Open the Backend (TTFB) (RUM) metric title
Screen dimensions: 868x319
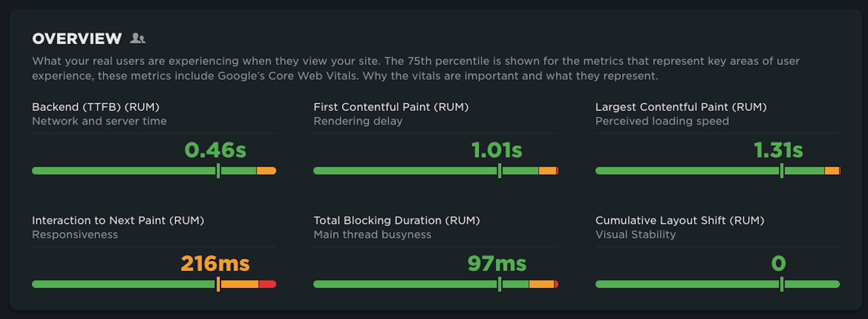95,107
